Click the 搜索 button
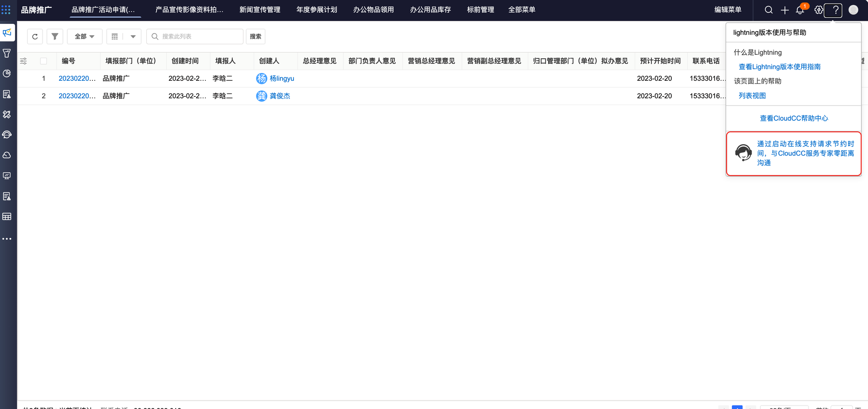Image resolution: width=868 pixels, height=409 pixels. pyautogui.click(x=255, y=36)
